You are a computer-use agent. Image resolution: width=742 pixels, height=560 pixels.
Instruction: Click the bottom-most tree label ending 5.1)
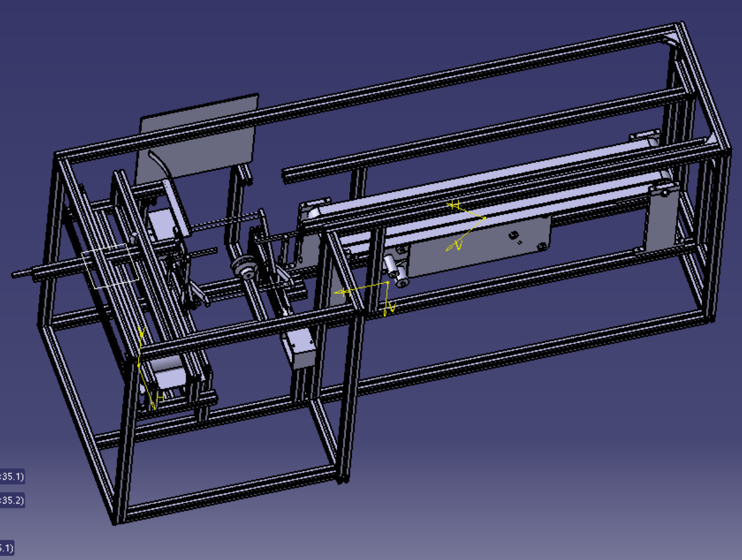pos(6,548)
